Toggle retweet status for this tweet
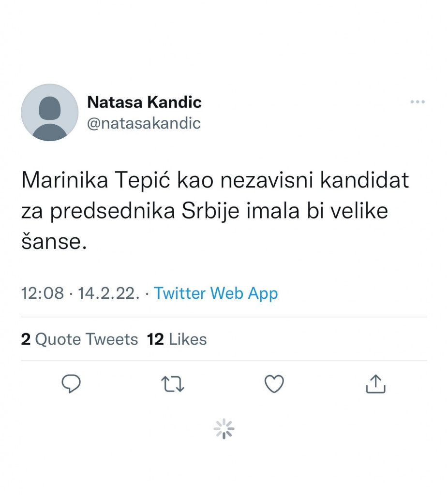 point(172,383)
